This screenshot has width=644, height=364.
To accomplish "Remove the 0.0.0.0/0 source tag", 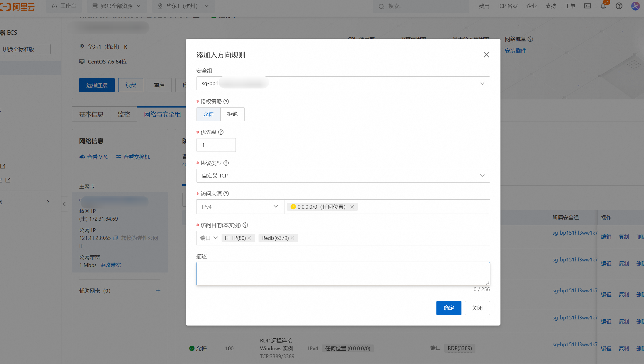I will [x=352, y=207].
